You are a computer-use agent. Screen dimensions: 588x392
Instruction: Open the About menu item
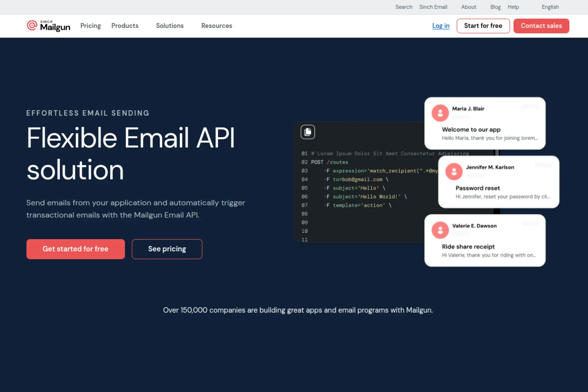pos(468,7)
